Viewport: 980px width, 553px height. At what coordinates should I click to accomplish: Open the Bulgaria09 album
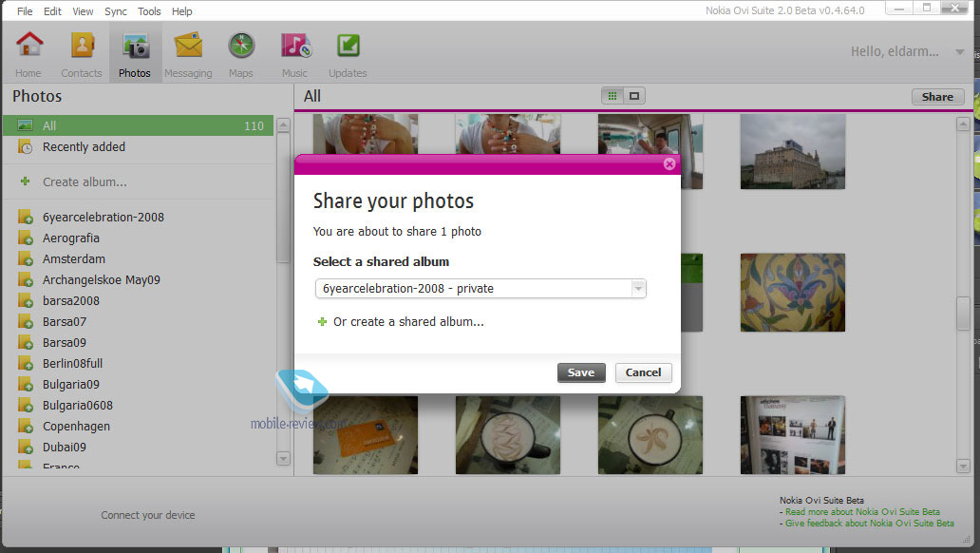coord(70,385)
